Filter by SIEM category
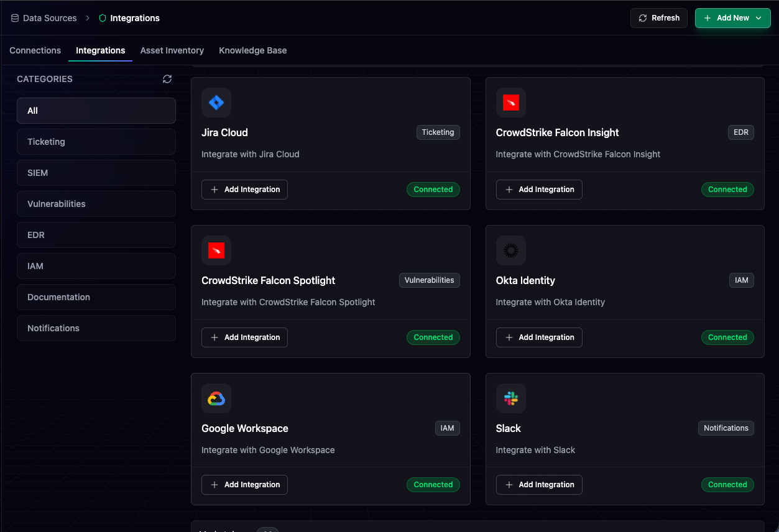The width and height of the screenshot is (779, 532). [96, 173]
